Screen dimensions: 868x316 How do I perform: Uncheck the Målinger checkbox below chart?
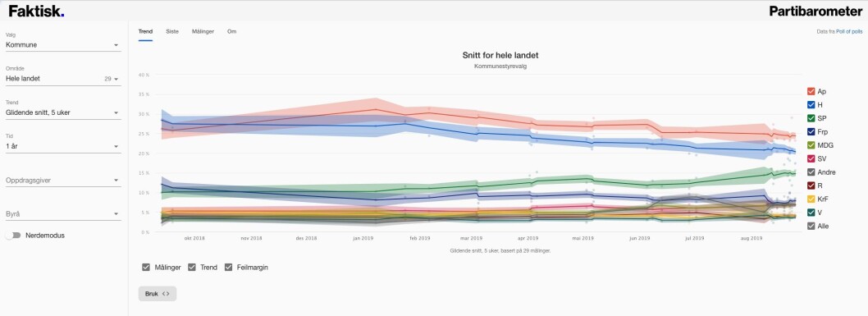[x=146, y=268]
